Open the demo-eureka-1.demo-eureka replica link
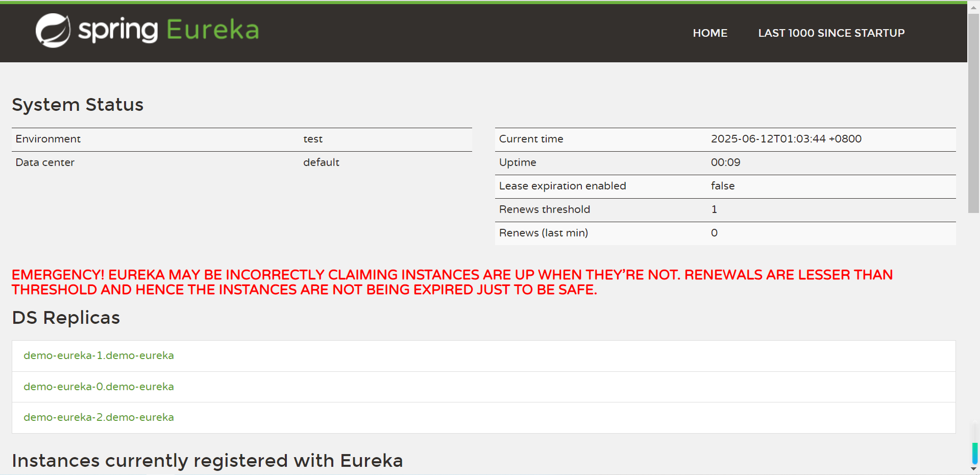Viewport: 980px width, 475px height. [x=99, y=355]
